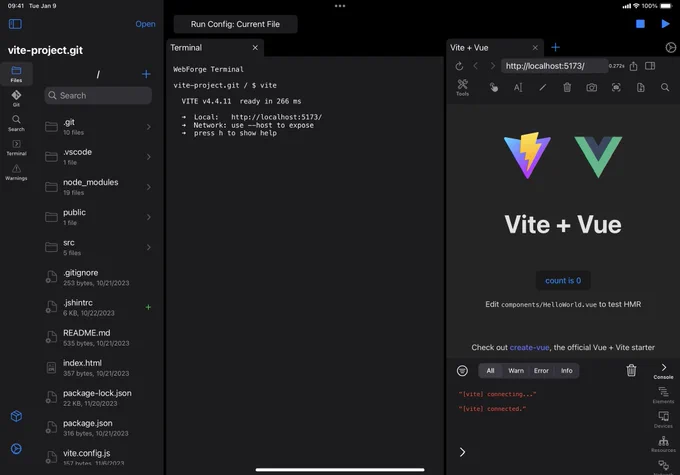Click the cube package icon in sidebar
This screenshot has width=680, height=475.
(x=16, y=416)
